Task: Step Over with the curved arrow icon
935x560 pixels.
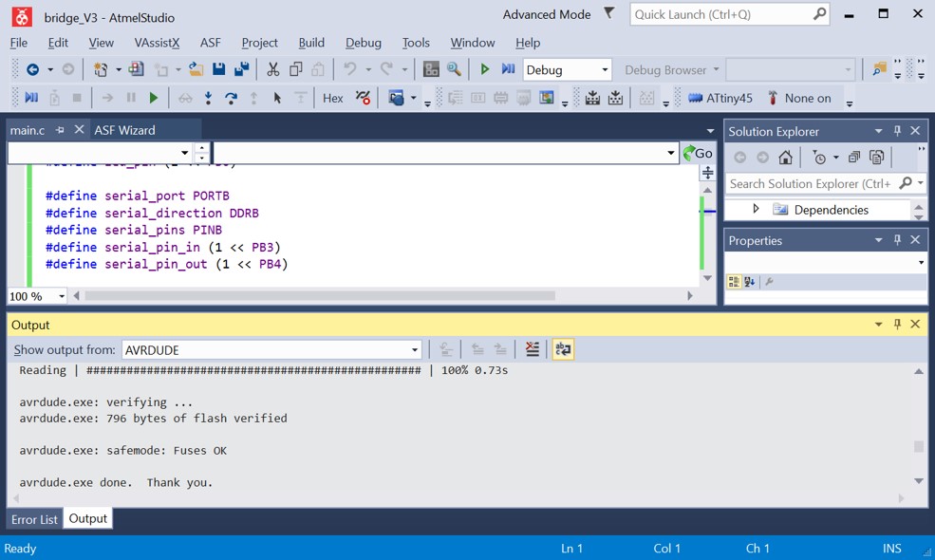Action: point(231,98)
